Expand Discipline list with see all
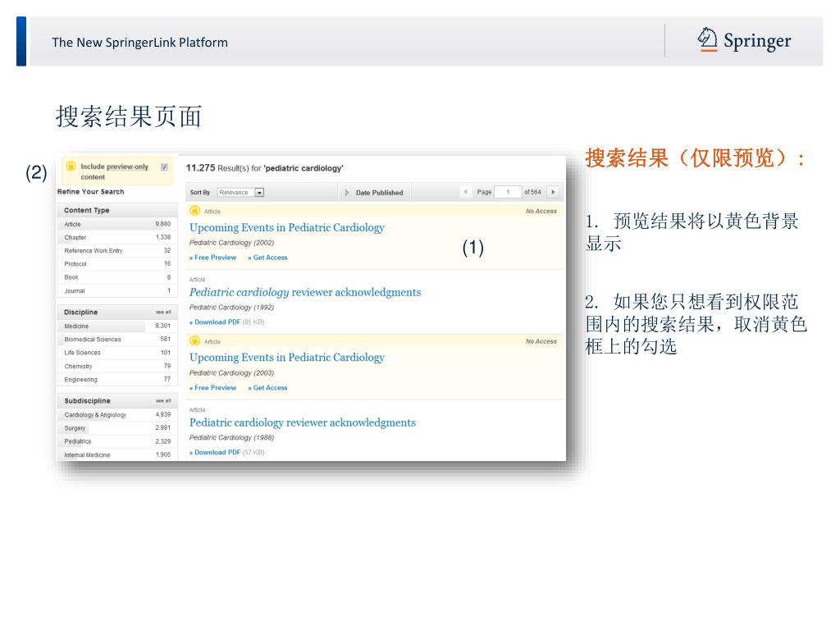840x630 pixels. point(163,312)
